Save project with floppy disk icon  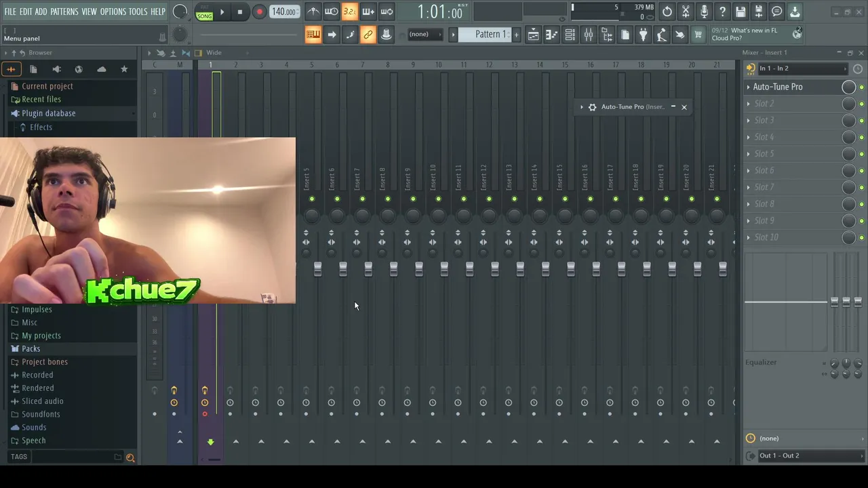click(x=741, y=12)
